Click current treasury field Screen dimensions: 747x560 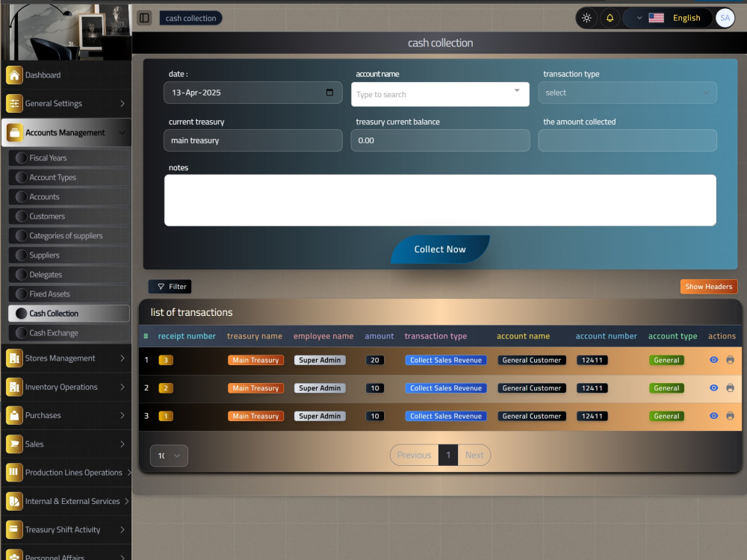pyautogui.click(x=252, y=140)
